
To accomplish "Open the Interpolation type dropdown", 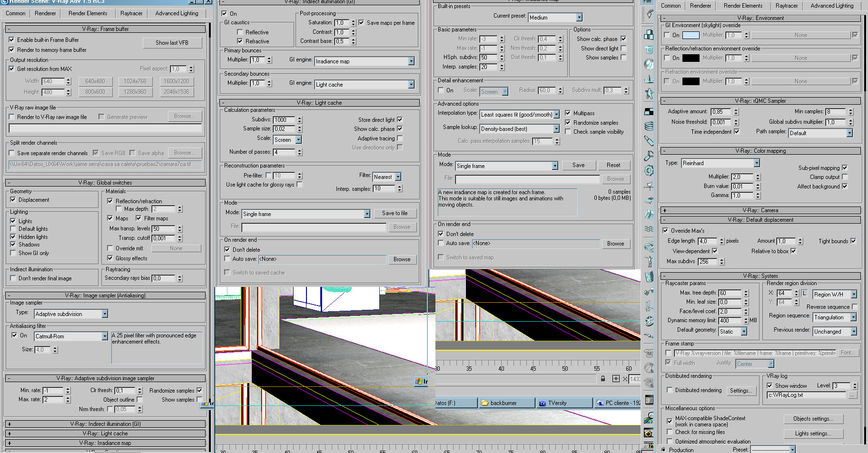I will pos(520,115).
